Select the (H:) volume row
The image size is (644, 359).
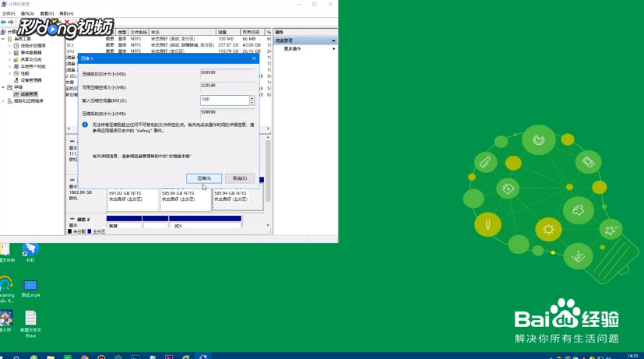point(168,51)
